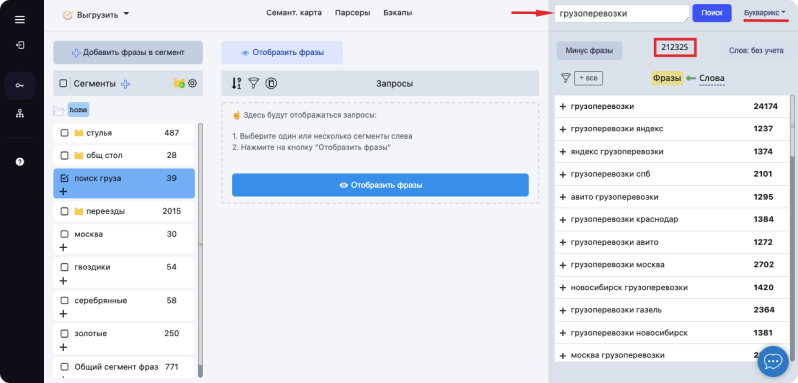
Task: Click the home folder icon
Action: (59, 110)
